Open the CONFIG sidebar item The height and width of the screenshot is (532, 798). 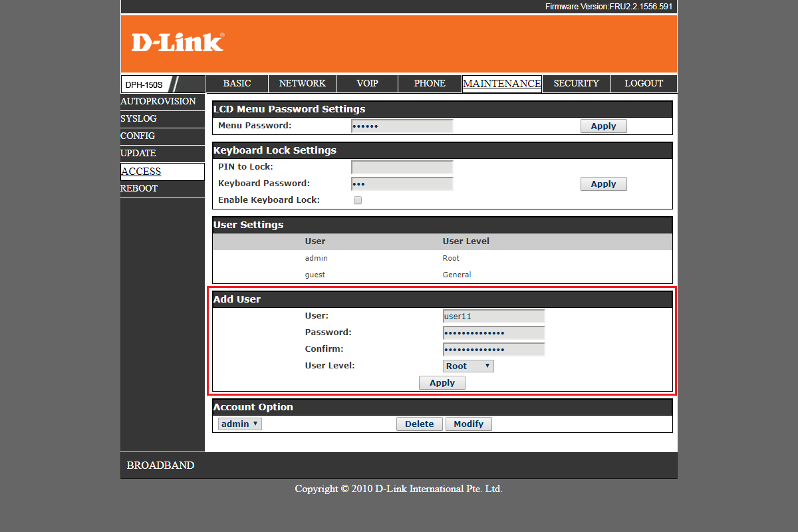(138, 136)
